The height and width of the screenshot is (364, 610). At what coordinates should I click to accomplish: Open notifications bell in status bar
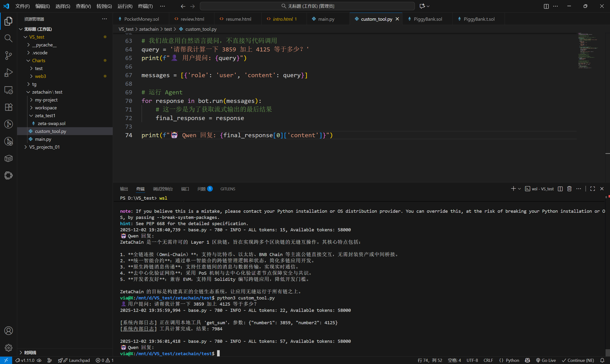(602, 360)
